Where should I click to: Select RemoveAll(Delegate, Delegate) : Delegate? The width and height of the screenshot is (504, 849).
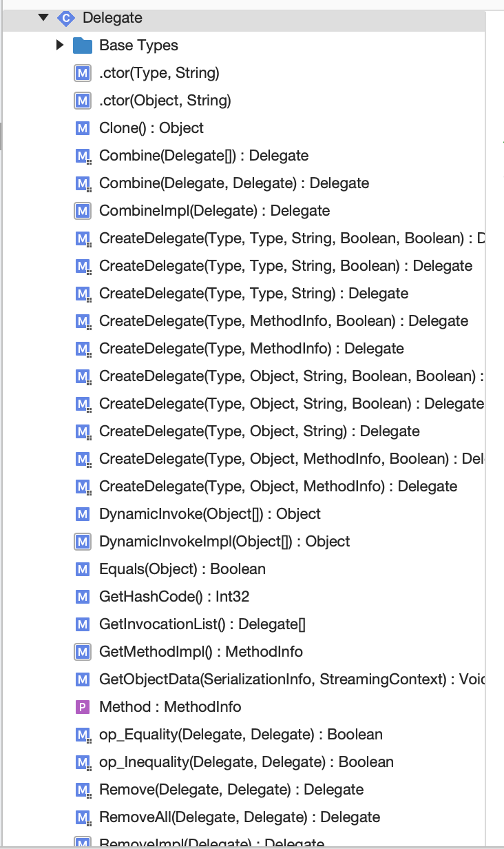[240, 817]
